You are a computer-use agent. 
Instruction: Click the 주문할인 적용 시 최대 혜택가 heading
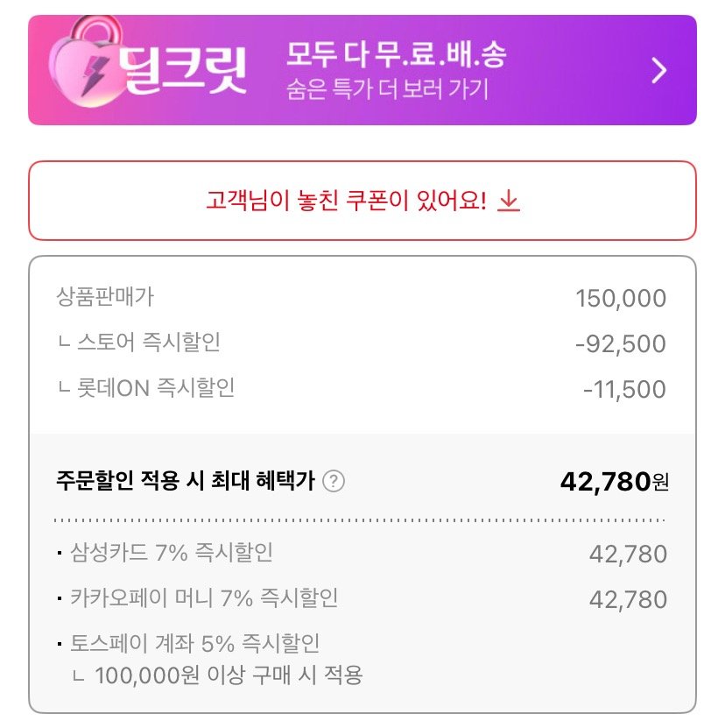click(185, 481)
